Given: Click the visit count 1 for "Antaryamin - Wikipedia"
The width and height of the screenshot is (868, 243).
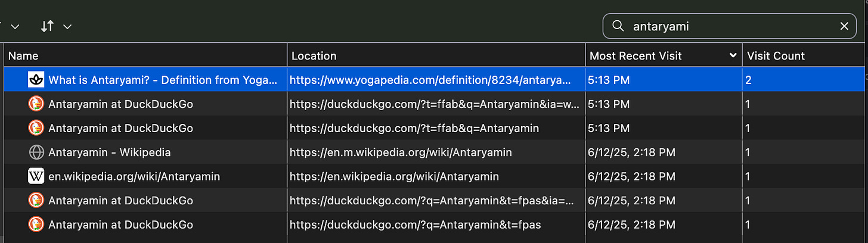Looking at the screenshot, I should 748,152.
